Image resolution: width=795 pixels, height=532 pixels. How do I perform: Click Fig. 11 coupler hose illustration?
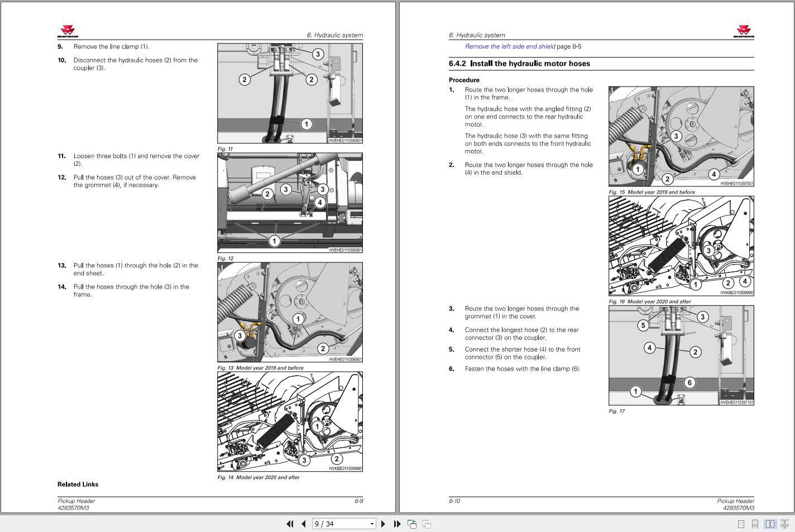(290, 93)
